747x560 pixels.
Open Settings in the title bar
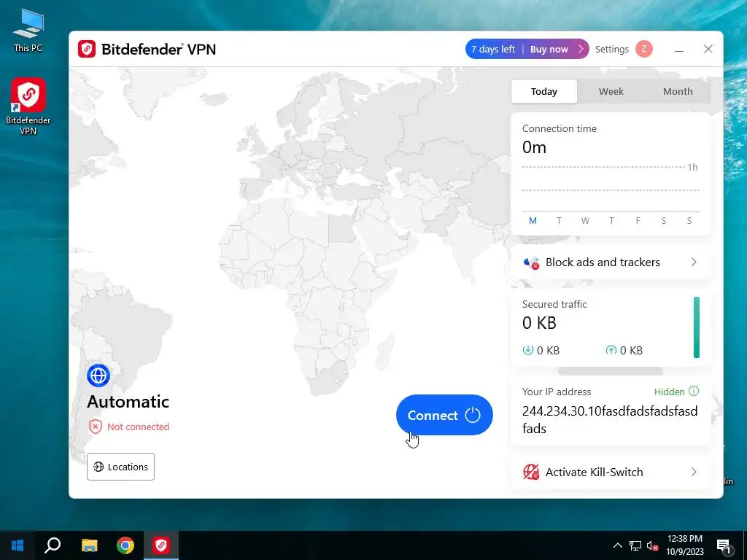[x=612, y=49]
